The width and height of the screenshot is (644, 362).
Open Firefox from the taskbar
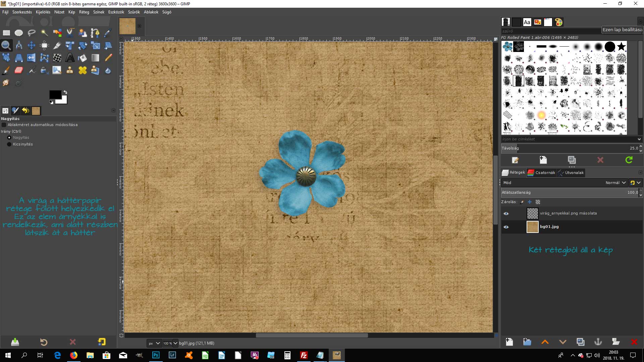(73, 355)
